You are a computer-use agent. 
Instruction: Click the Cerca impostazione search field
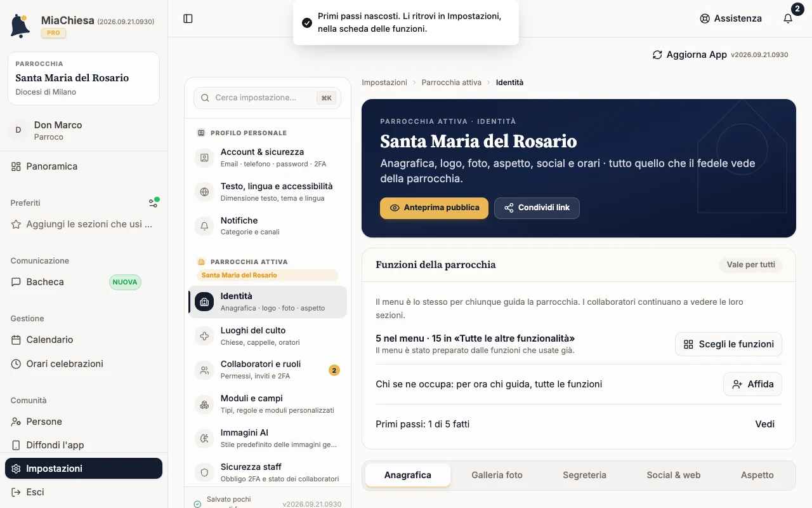pyautogui.click(x=267, y=98)
